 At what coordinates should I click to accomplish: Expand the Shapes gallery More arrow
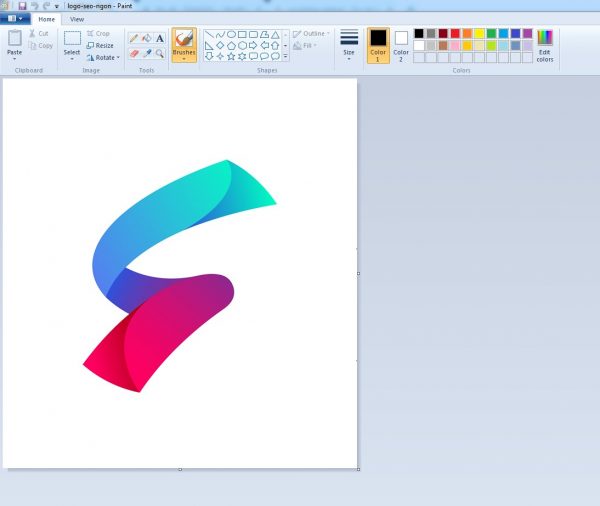[285, 57]
